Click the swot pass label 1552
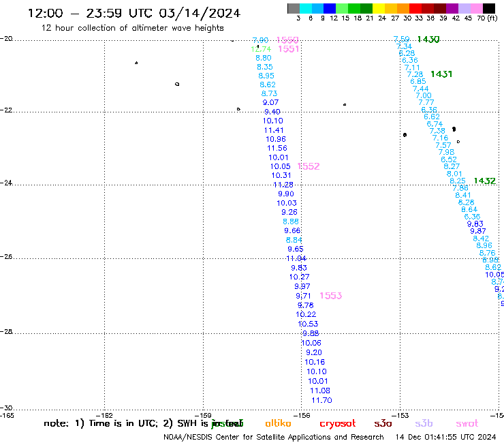This screenshot has width=504, height=443. pyautogui.click(x=309, y=166)
